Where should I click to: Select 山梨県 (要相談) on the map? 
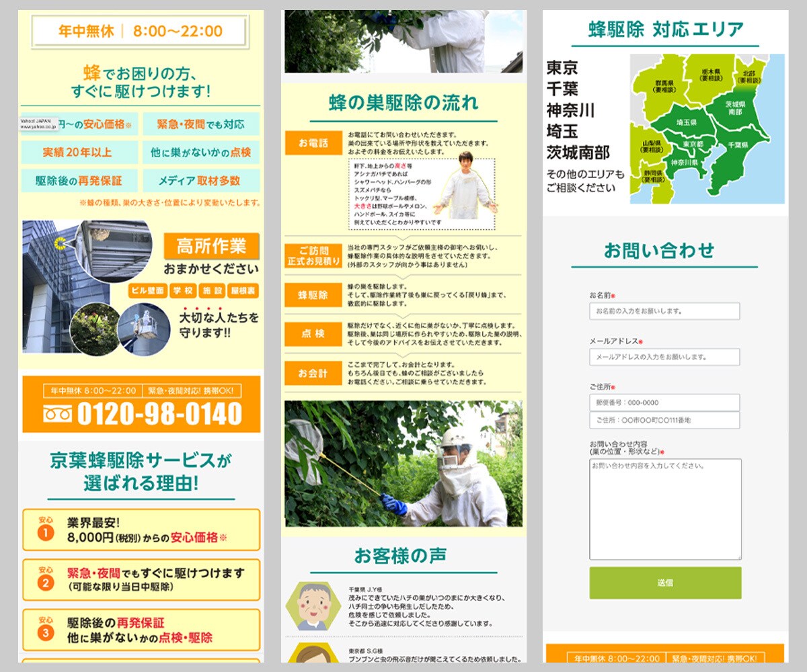[x=652, y=148]
